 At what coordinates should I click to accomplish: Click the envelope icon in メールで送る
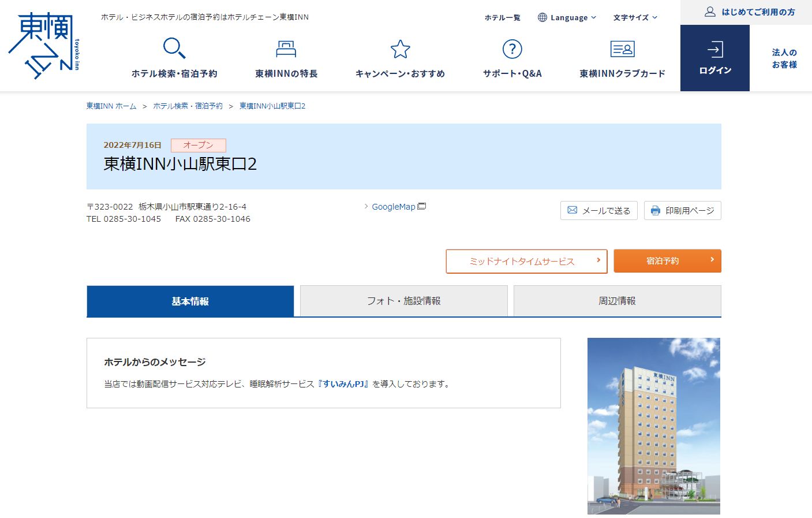click(x=572, y=210)
